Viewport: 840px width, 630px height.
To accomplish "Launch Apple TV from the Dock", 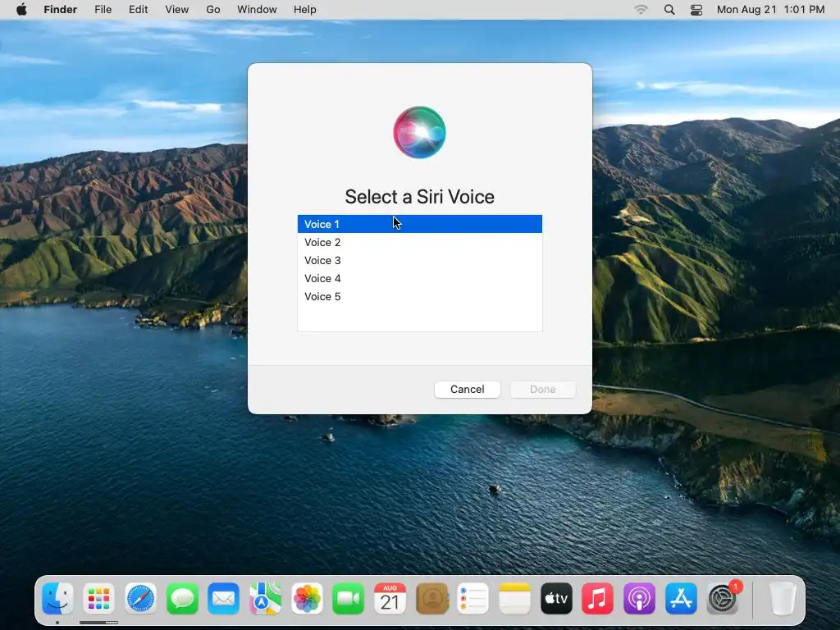I will (x=556, y=598).
